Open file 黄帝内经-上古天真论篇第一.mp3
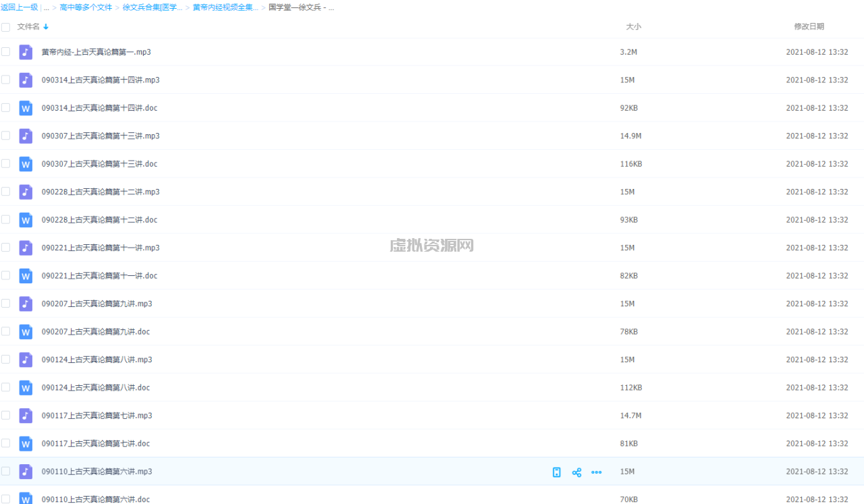 pyautogui.click(x=97, y=52)
